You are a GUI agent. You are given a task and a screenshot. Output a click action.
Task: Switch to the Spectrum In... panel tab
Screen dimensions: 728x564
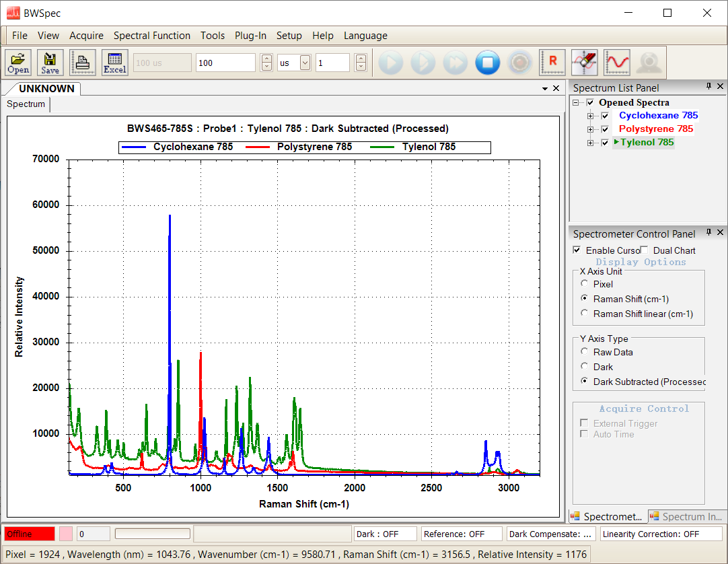[x=686, y=517]
